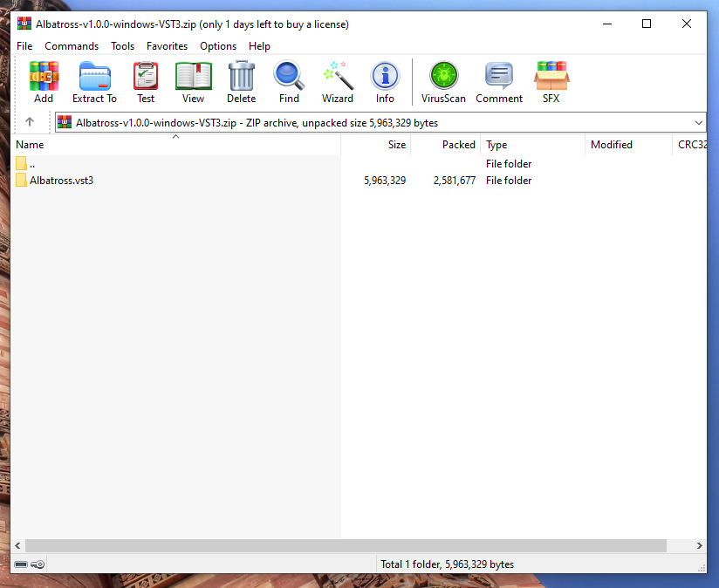Expand the archive path dropdown arrow
The width and height of the screenshot is (719, 588).
(x=698, y=123)
